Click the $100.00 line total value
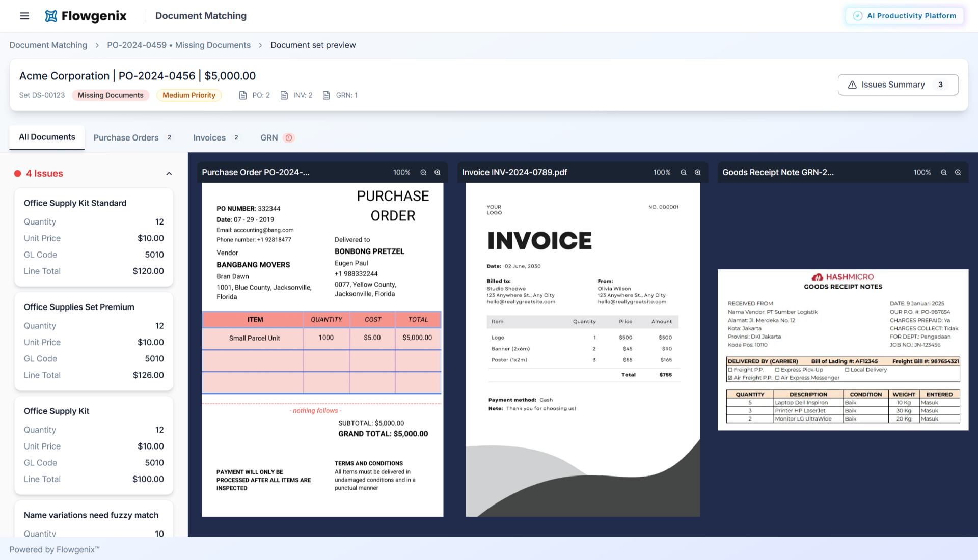The image size is (978, 560). [x=148, y=479]
